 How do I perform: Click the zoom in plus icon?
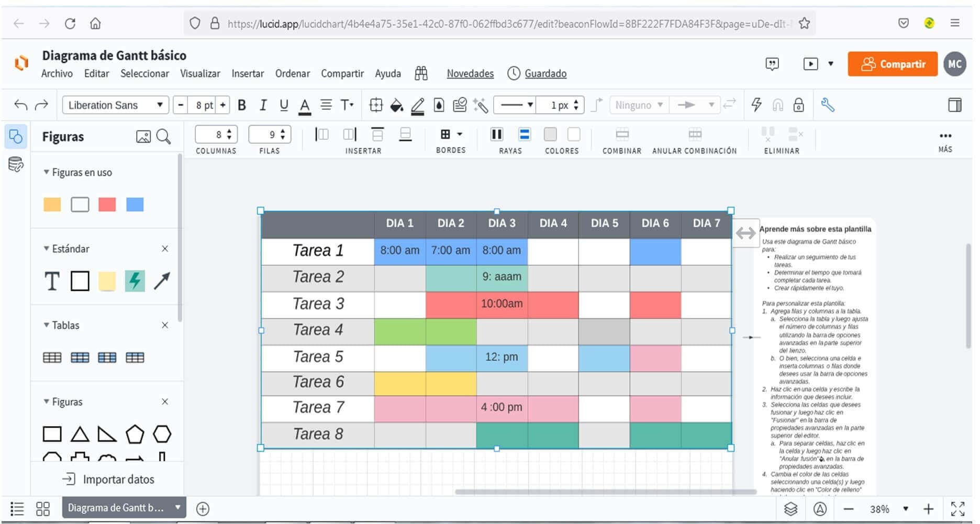pos(928,509)
